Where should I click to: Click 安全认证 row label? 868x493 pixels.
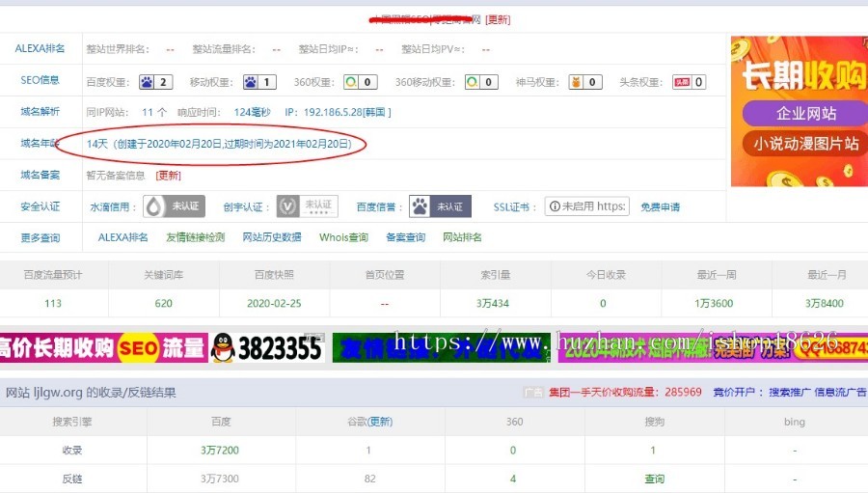coord(40,206)
